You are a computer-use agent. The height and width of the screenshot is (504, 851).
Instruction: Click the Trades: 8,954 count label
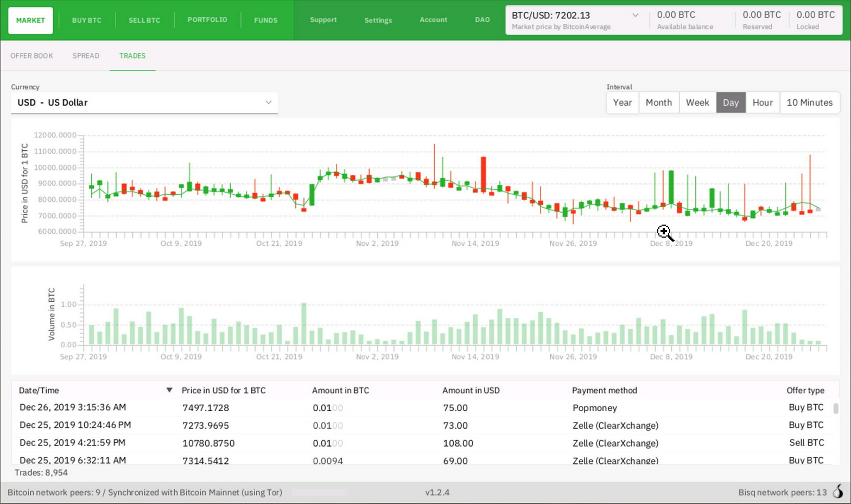pos(41,473)
